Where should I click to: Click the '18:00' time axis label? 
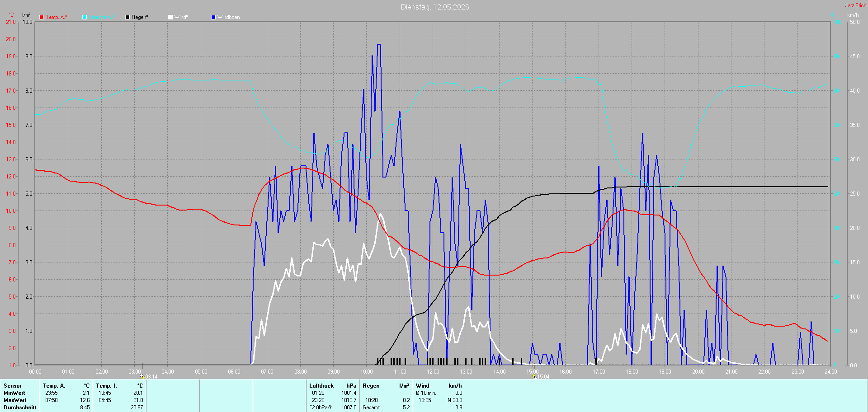pyautogui.click(x=632, y=372)
